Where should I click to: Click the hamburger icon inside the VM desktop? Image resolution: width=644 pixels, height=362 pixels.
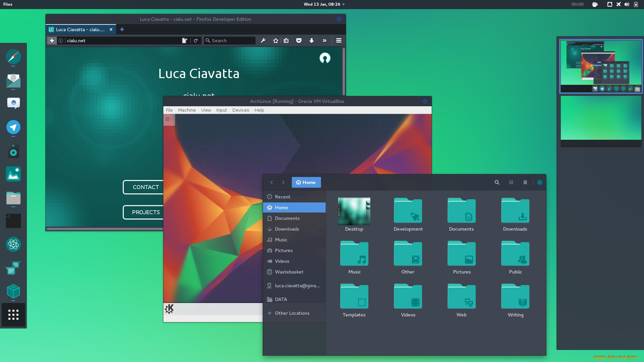pyautogui.click(x=168, y=119)
